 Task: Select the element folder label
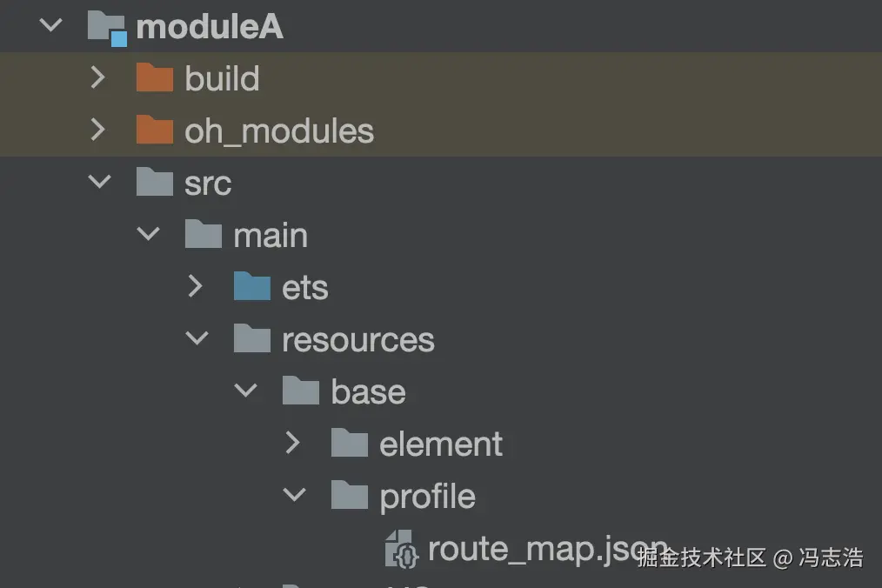tap(441, 444)
